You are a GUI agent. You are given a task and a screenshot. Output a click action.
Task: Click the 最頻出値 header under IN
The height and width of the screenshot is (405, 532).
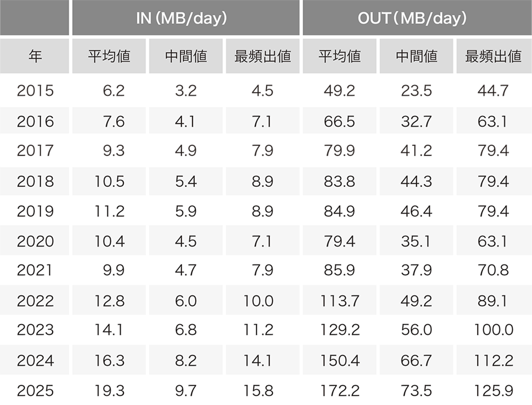(262, 57)
